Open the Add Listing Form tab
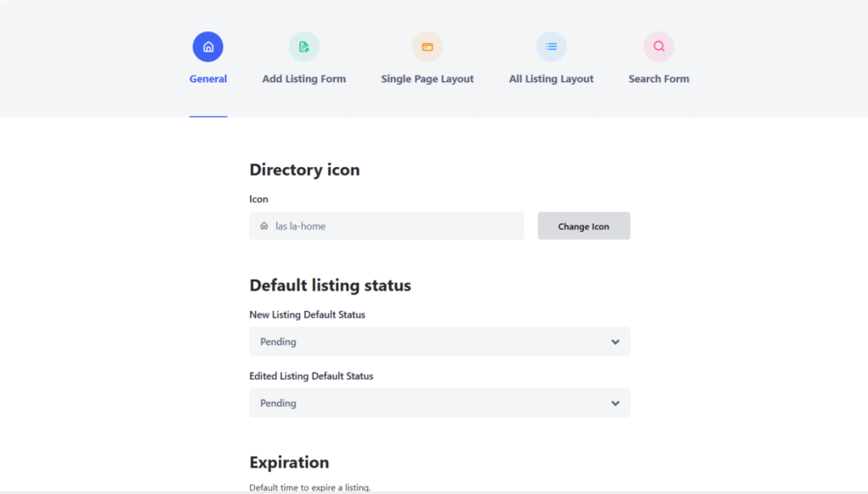The height and width of the screenshot is (494, 868). tap(303, 78)
